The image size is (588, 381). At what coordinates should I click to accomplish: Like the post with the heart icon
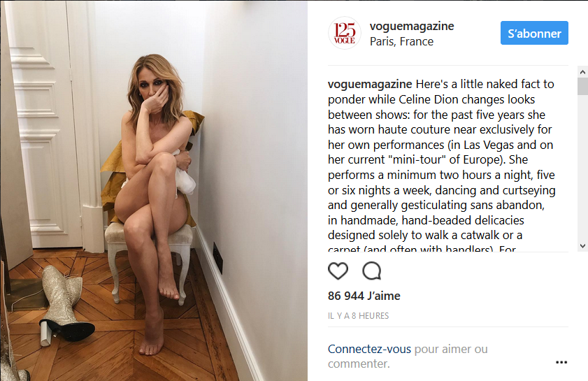[x=338, y=271]
